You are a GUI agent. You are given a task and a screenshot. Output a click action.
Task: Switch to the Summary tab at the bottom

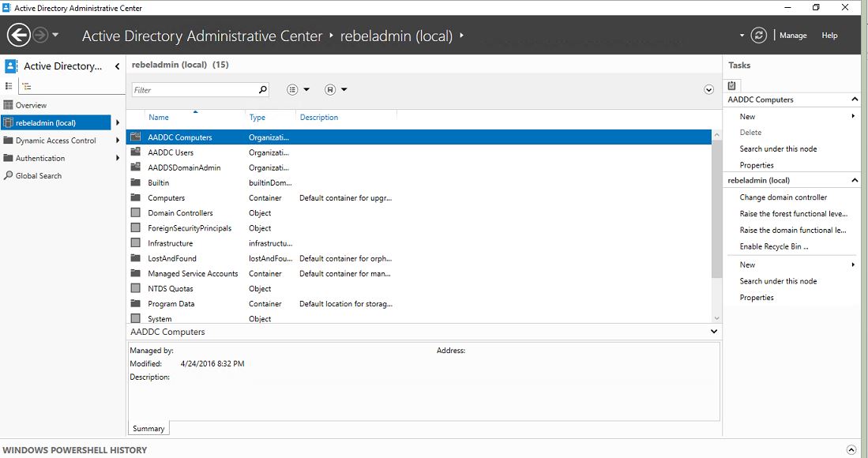[148, 428]
